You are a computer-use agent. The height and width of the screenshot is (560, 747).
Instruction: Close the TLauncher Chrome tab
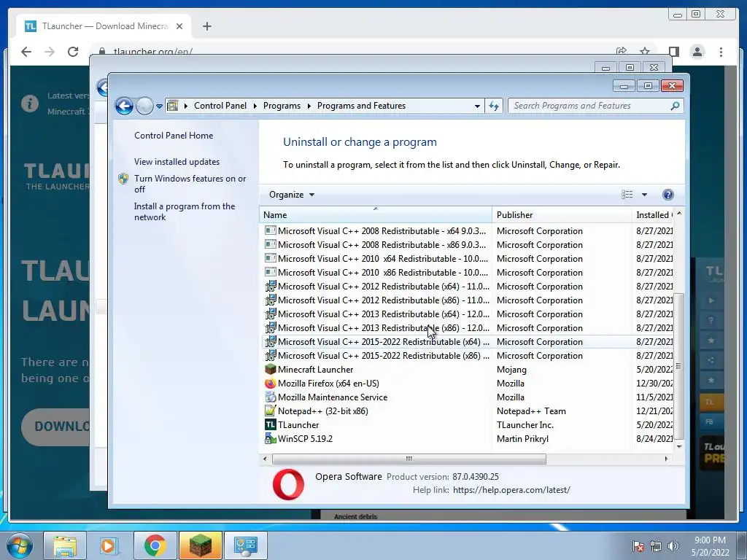(x=179, y=26)
